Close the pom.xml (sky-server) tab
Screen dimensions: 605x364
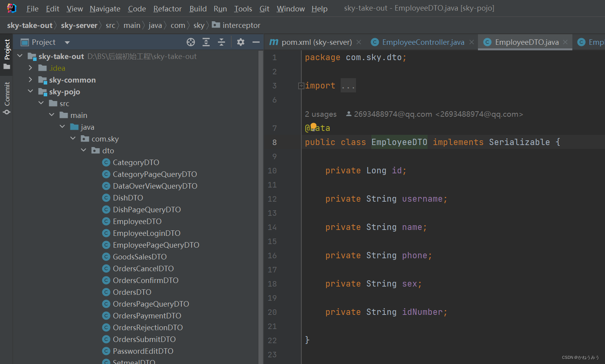tap(358, 42)
